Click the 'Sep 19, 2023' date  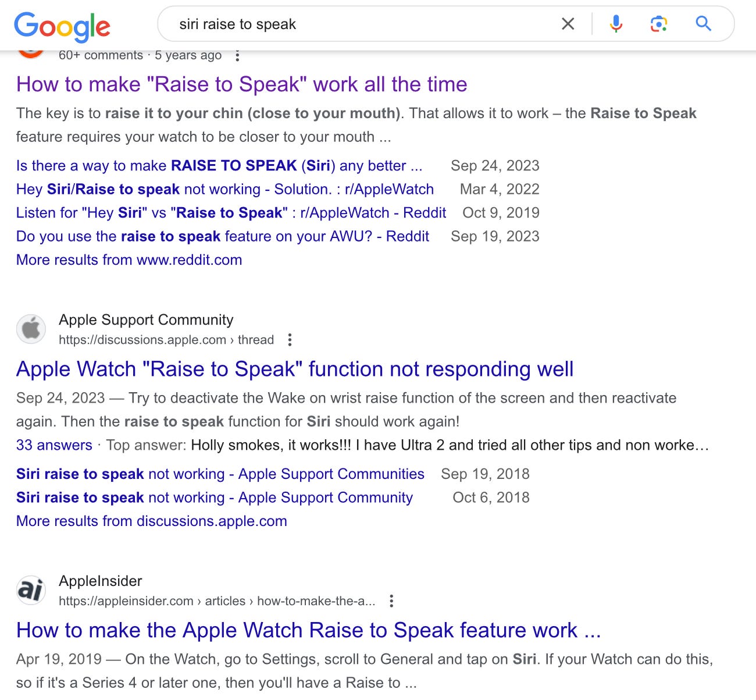pos(495,236)
